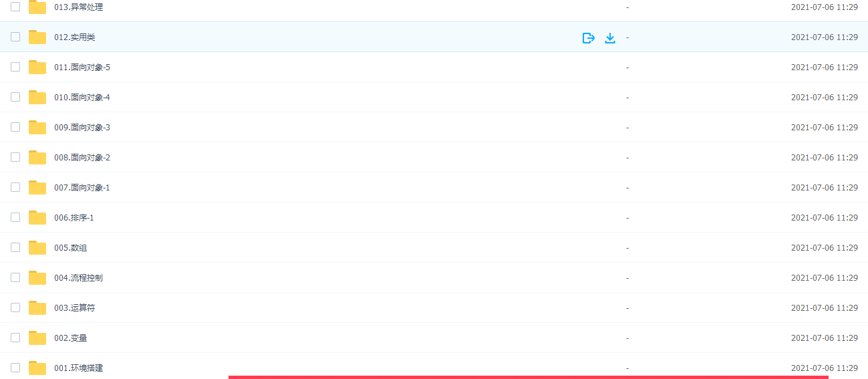868x379 pixels.
Task: Select checkbox of 010.面向对象-4
Action: (15, 97)
